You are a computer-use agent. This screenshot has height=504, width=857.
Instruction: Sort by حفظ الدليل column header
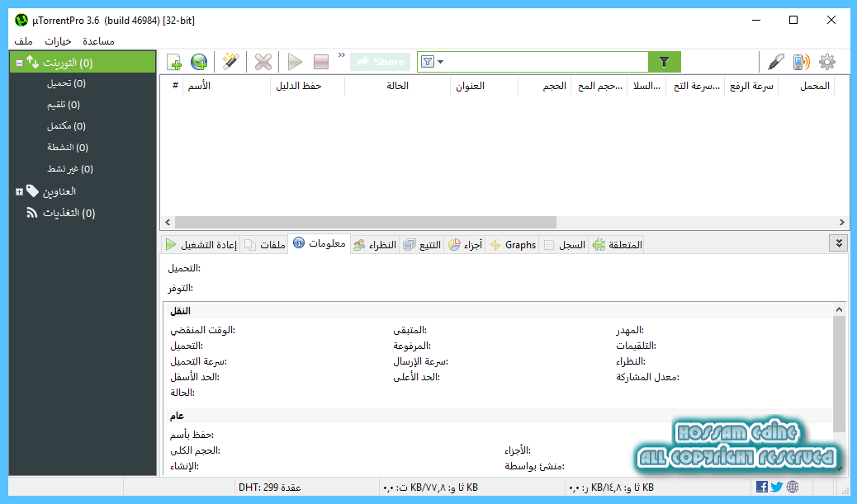(x=307, y=86)
